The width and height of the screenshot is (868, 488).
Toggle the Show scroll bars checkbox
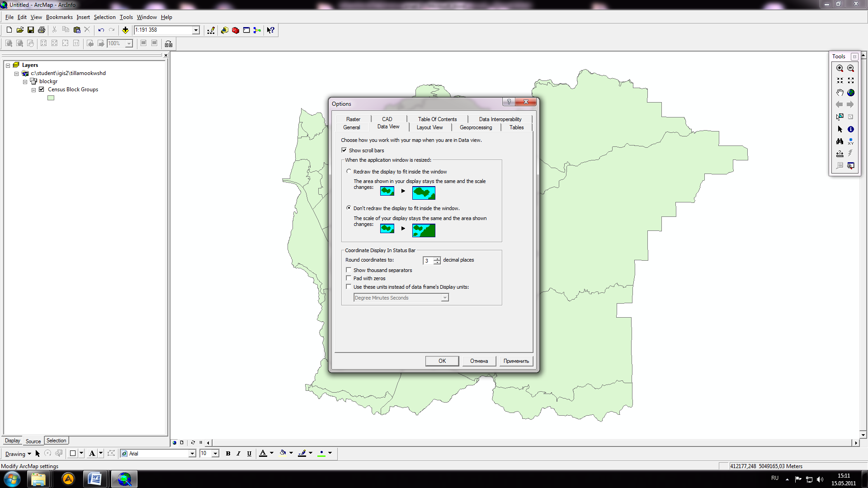point(344,150)
